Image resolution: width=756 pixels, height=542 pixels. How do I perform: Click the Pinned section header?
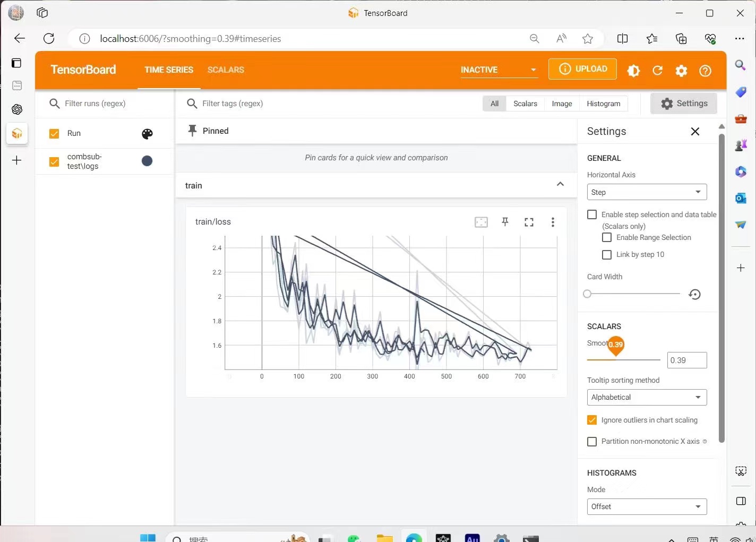pyautogui.click(x=376, y=131)
